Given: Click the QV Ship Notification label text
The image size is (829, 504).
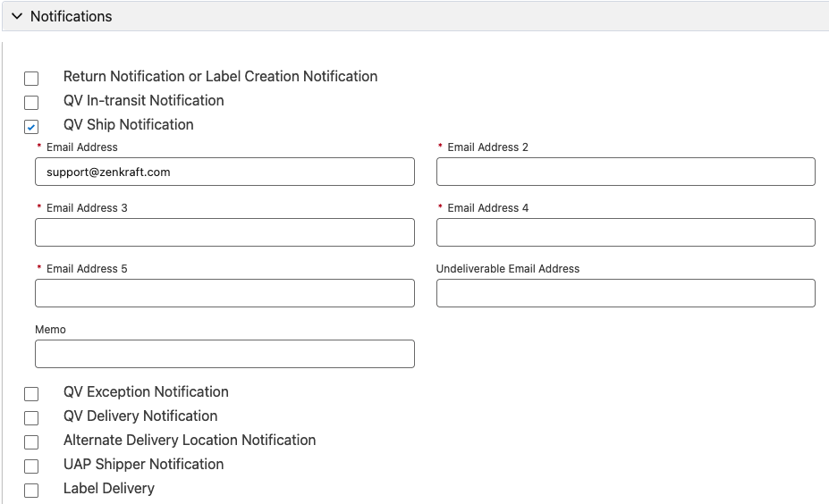Looking at the screenshot, I should [128, 125].
